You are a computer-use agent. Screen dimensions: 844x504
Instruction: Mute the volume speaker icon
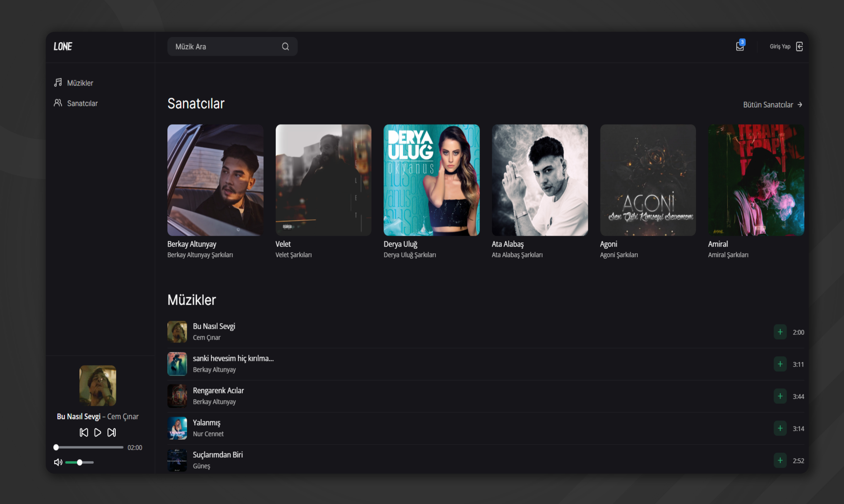58,462
